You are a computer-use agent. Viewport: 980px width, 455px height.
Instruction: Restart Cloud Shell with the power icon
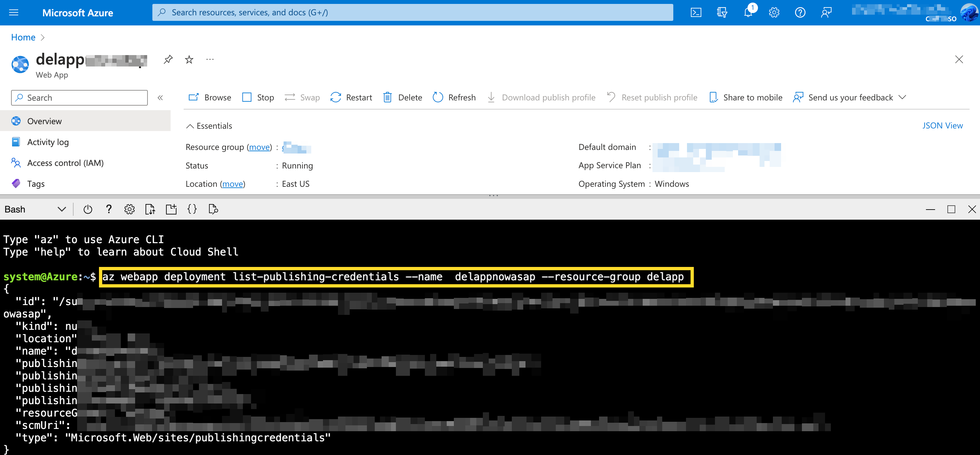[88, 209]
